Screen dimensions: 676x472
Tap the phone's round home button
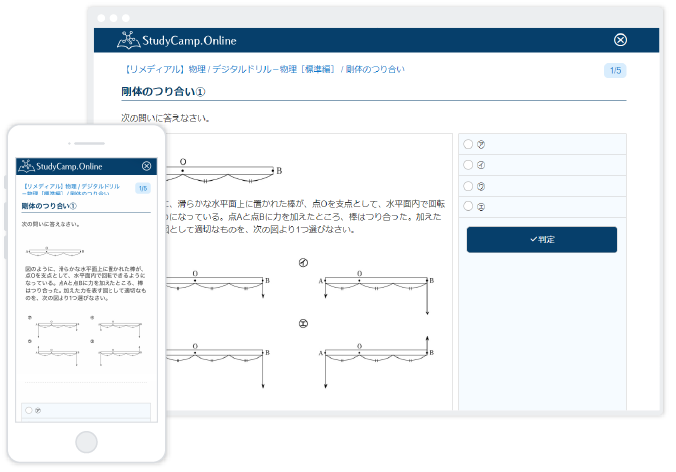coord(86,442)
